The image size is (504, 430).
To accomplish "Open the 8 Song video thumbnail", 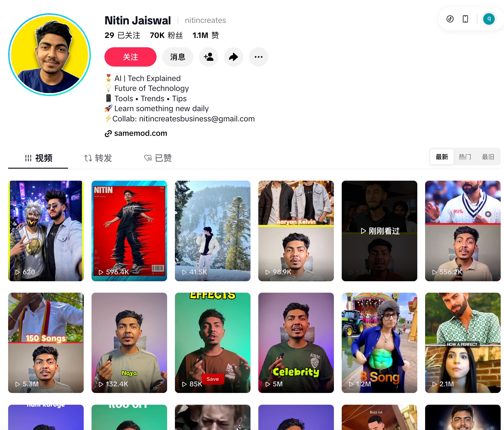I will (379, 343).
